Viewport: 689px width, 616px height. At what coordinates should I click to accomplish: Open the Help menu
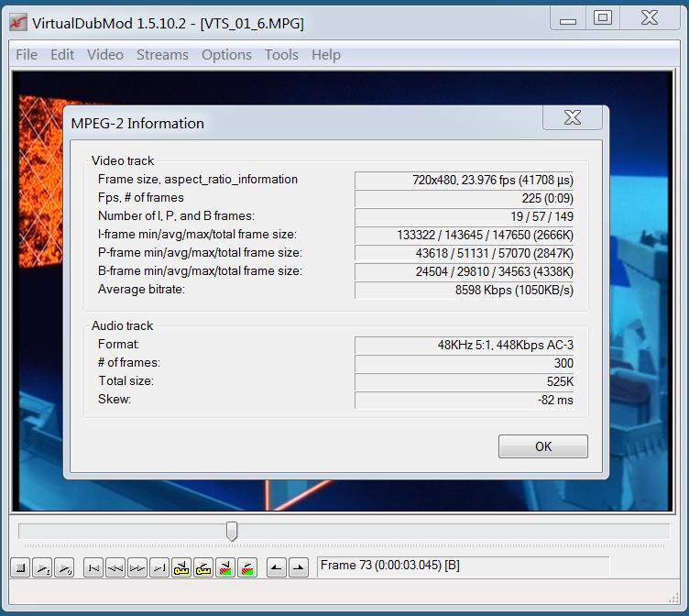(326, 55)
